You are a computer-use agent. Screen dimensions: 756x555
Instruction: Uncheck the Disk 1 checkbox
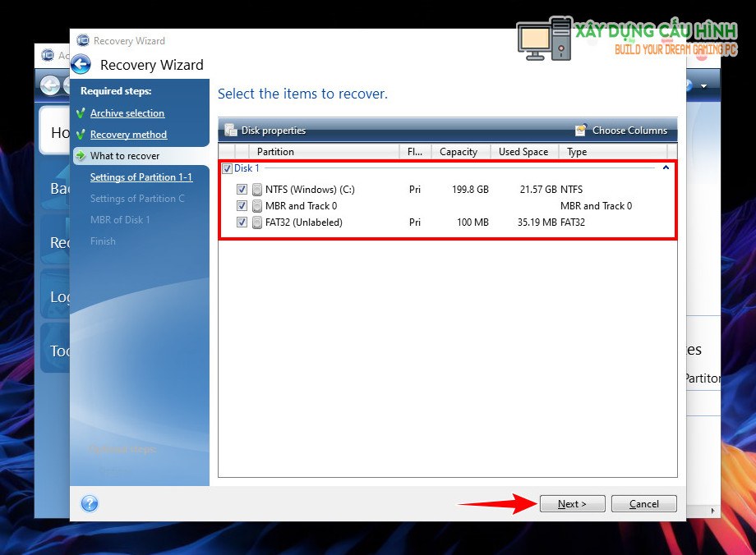click(x=227, y=168)
